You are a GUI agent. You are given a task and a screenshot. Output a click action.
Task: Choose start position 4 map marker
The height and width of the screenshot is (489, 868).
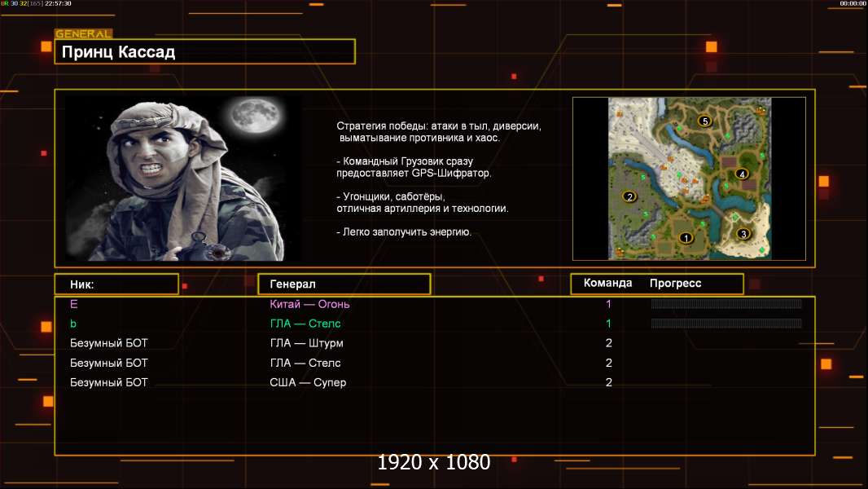(741, 174)
